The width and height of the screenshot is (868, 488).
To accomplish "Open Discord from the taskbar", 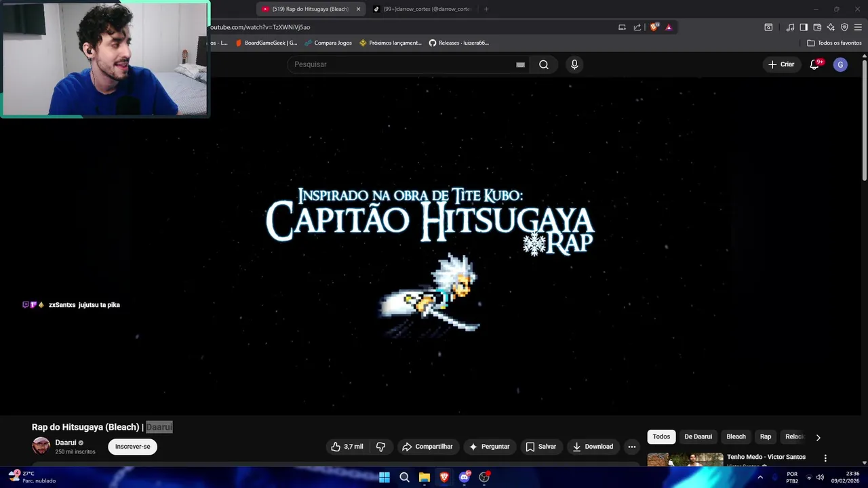I will coord(464,477).
